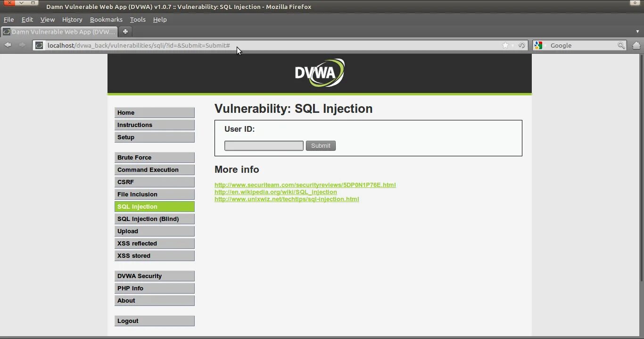This screenshot has width=644, height=339.
Task: Go to the Home page in sidebar
Action: pyautogui.click(x=155, y=112)
